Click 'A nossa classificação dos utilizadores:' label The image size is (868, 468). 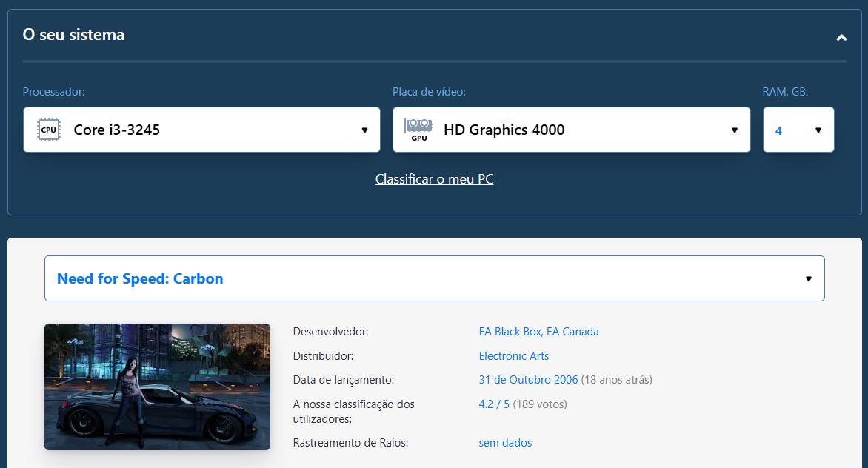pyautogui.click(x=354, y=412)
